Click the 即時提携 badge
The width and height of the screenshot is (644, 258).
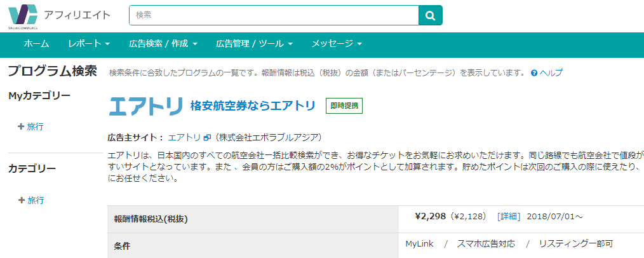344,106
